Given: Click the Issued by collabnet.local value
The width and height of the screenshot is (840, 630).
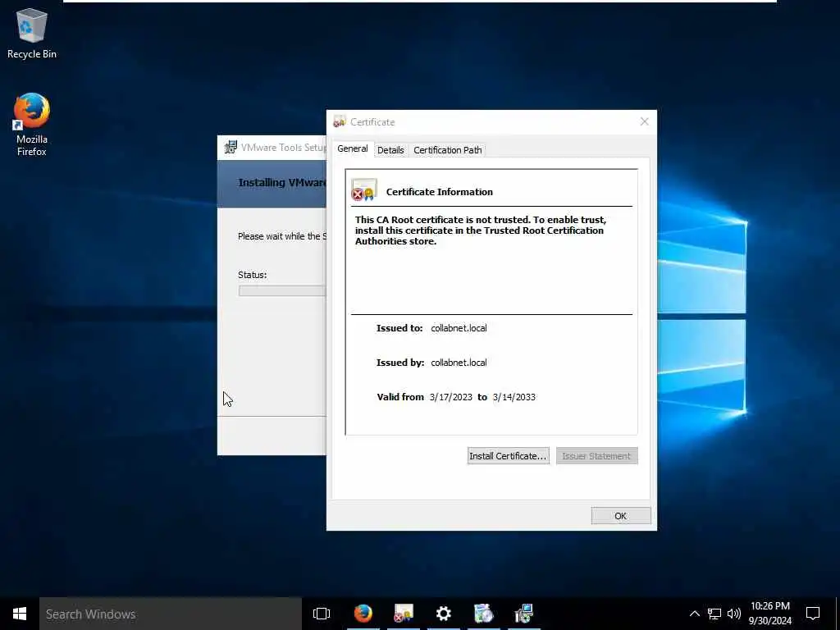Looking at the screenshot, I should 459,363.
